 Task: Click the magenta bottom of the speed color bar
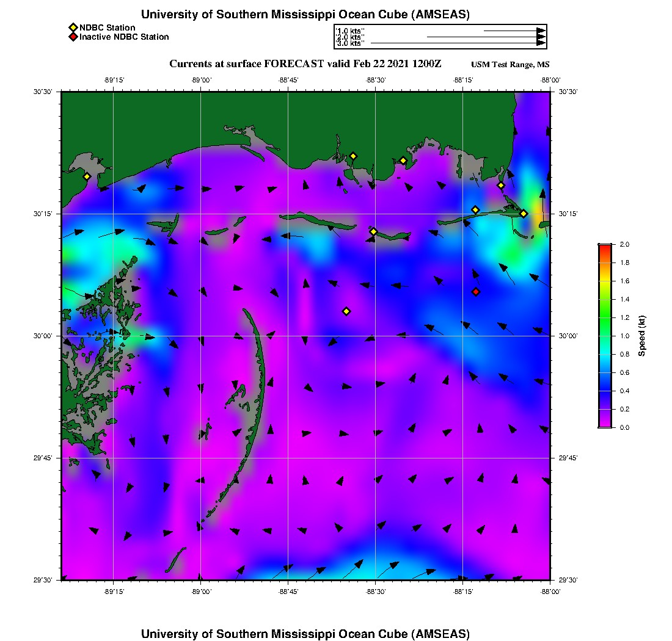click(x=604, y=424)
